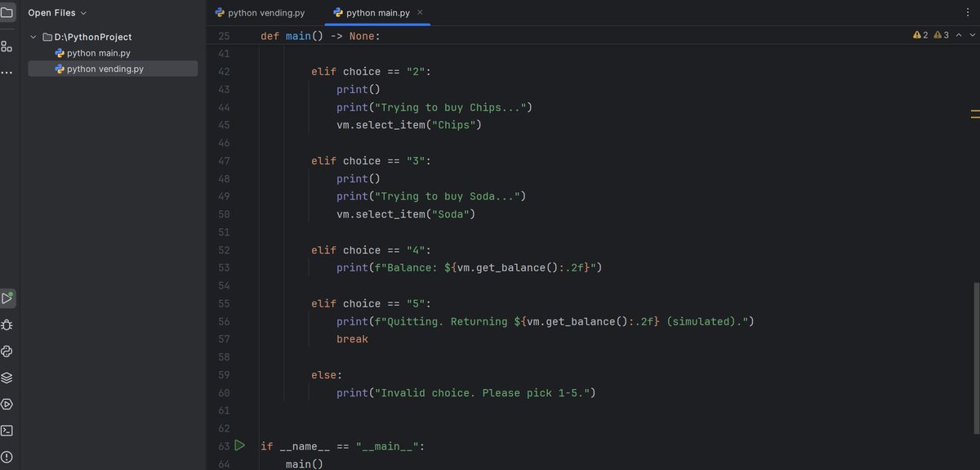Open the Open Files view dropdown
Screen dimensions: 980x470
[57, 13]
